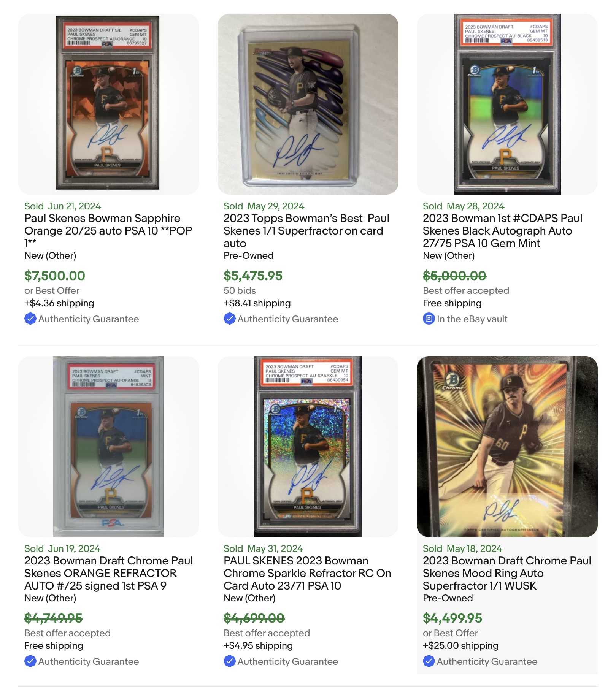The width and height of the screenshot is (616, 688).
Task: Open Mood Ring Auto Superfractor 1/1 WUSK title
Action: click(507, 573)
